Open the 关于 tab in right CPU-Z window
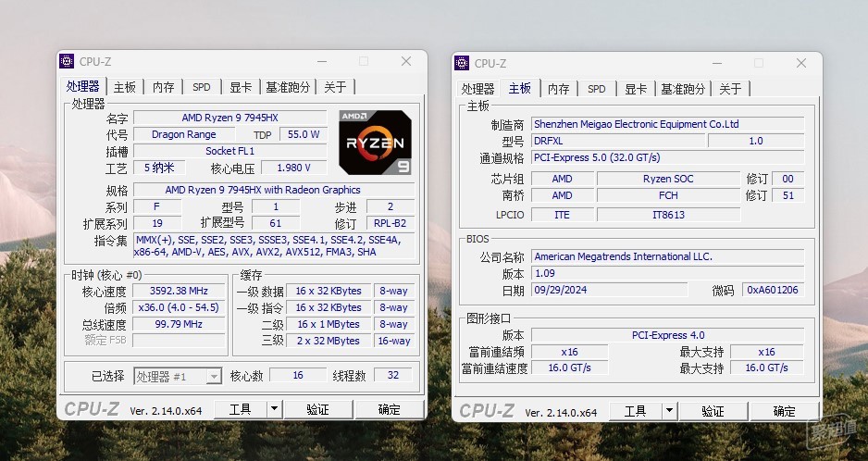 coord(730,89)
